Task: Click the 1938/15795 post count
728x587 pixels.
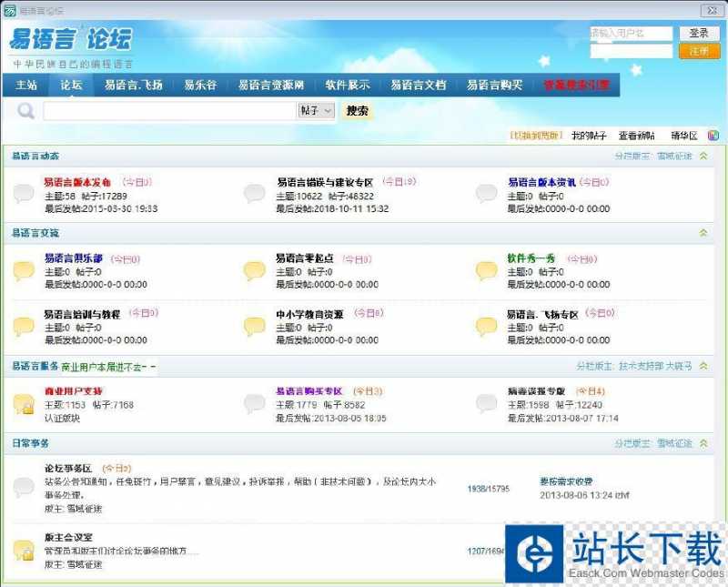Action: [x=488, y=489]
